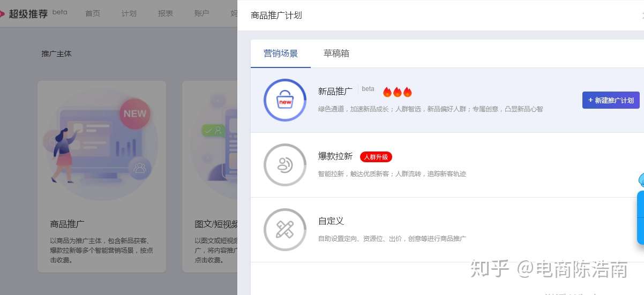
Task: Switch to the 草稿箱 tab
Action: (336, 54)
